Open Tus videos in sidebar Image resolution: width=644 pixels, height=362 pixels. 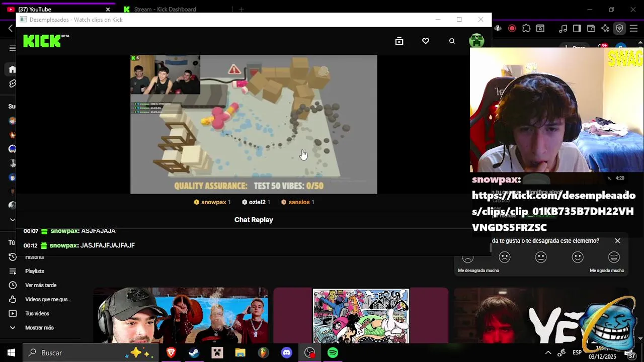[x=37, y=313]
